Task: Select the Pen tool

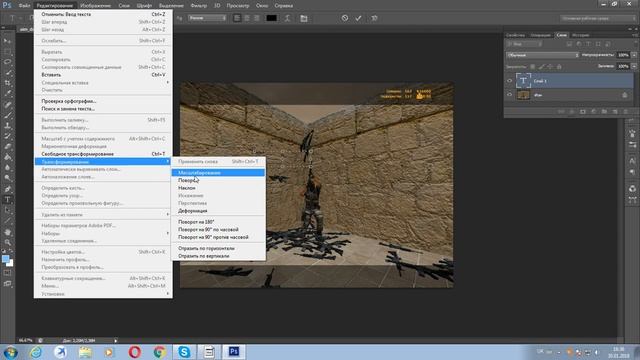Action: (7, 189)
